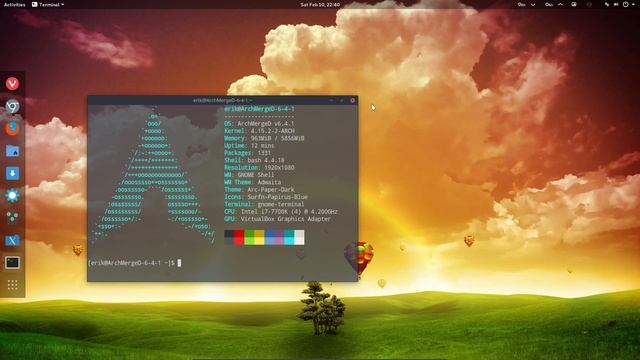Viewport: 640px width, 360px height.
Task: Click the upload speed indicator in top bar
Action: [x=554, y=4]
